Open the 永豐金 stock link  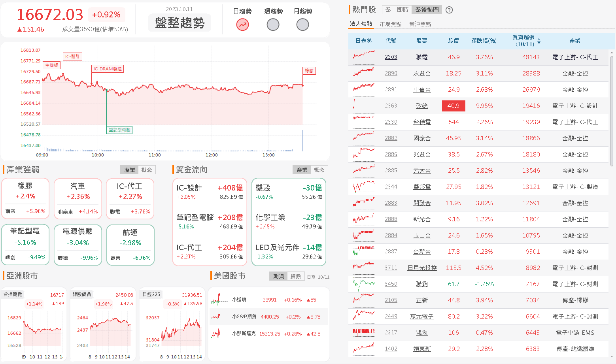422,74
